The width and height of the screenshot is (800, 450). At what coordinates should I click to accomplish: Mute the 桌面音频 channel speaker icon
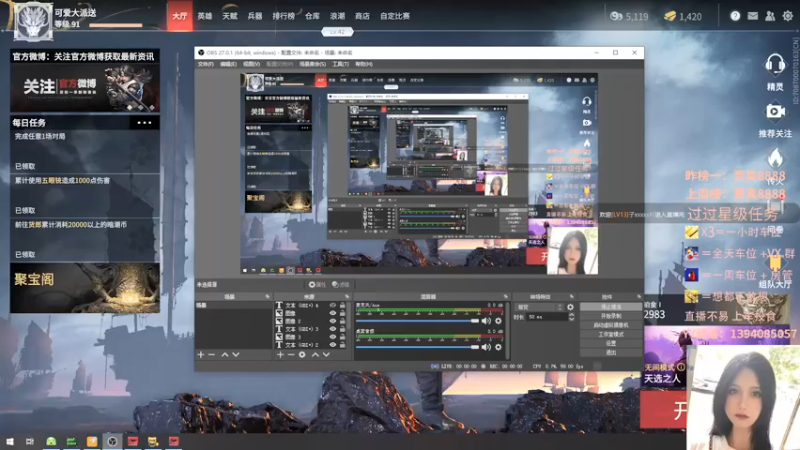point(486,347)
